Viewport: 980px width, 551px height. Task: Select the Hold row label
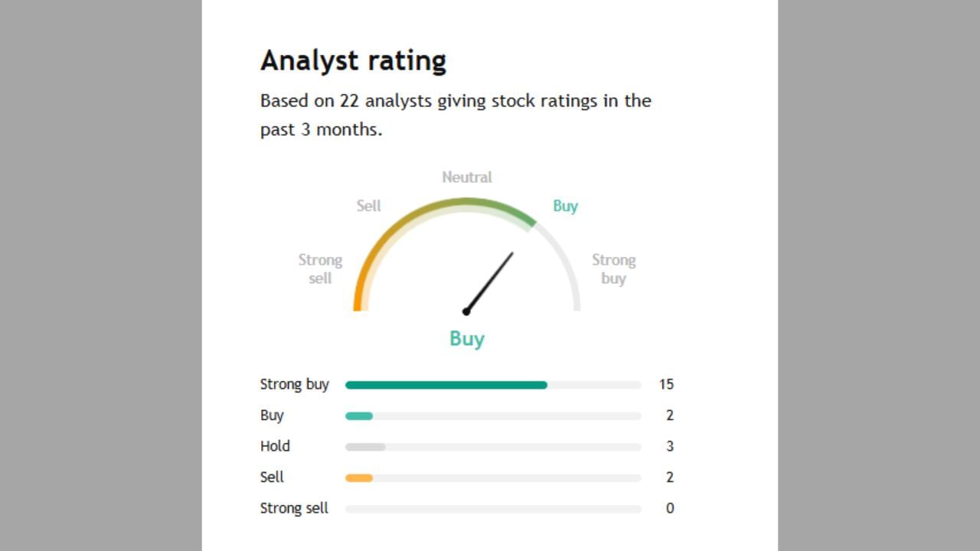275,447
